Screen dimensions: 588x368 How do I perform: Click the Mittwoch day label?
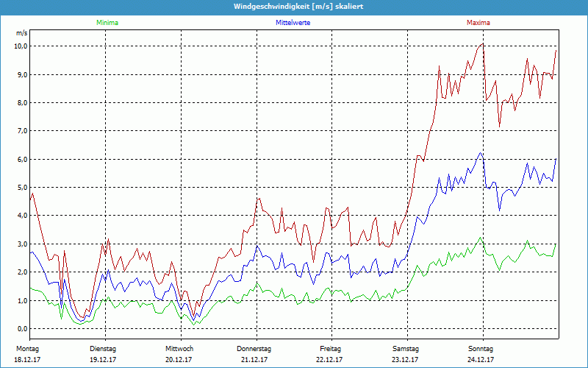coord(179,349)
